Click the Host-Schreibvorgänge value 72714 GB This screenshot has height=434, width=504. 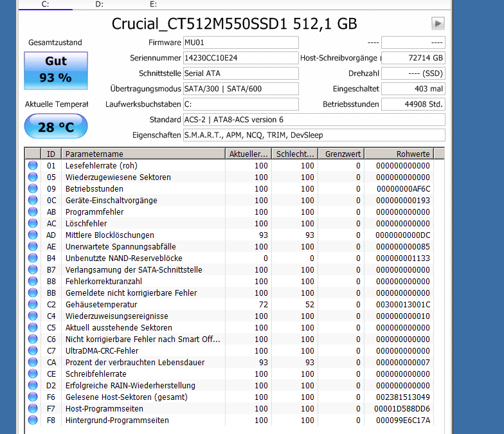413,58
